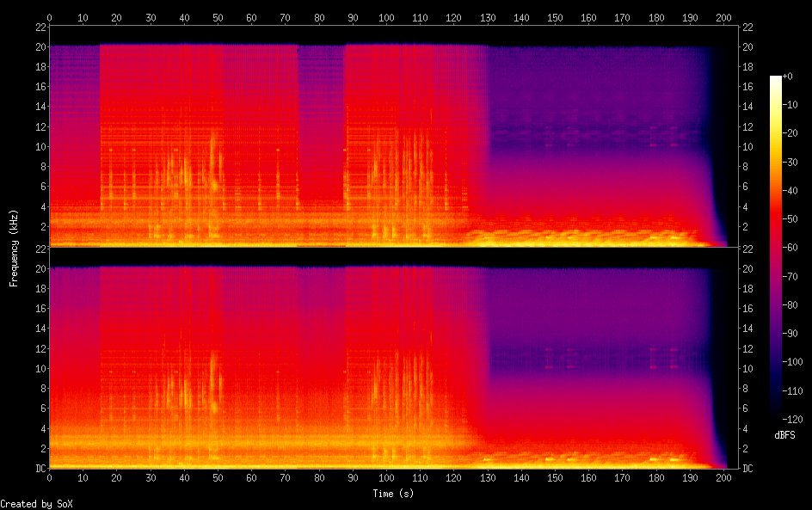
Task: Click the "12" label left of the lower channel
Action: click(40, 348)
